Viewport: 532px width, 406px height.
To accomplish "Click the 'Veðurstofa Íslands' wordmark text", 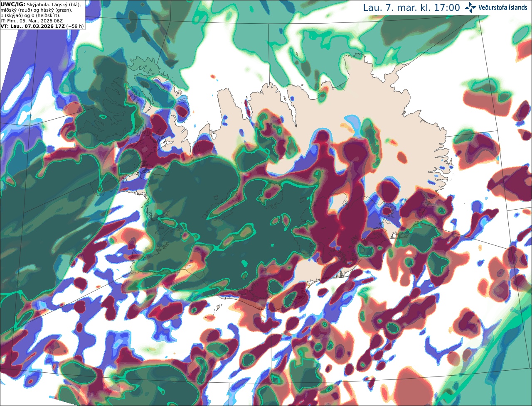I will [x=503, y=8].
